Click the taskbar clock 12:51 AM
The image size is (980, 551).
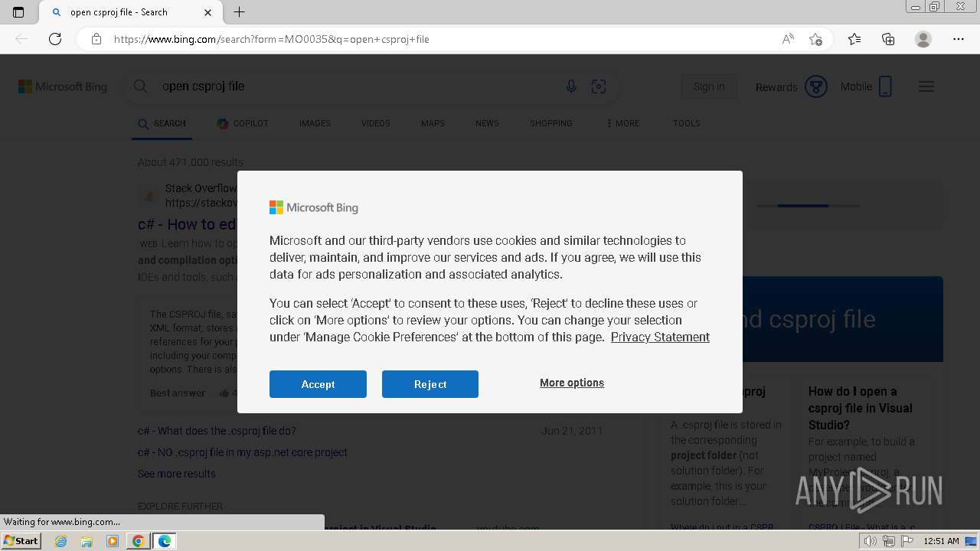(941, 541)
